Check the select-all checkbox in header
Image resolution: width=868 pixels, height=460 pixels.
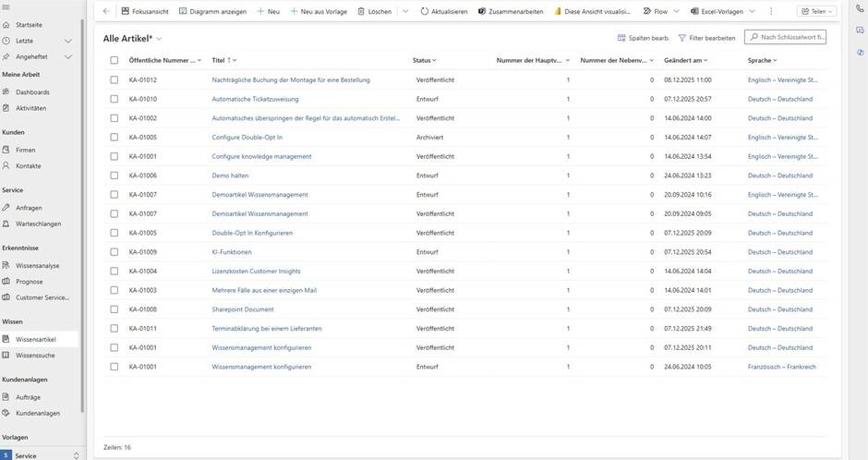tap(115, 60)
